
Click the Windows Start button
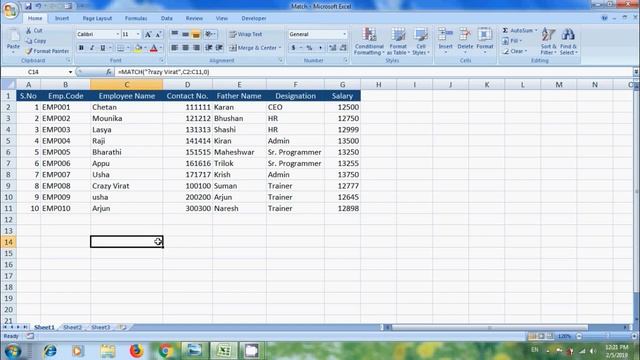pos(13,351)
